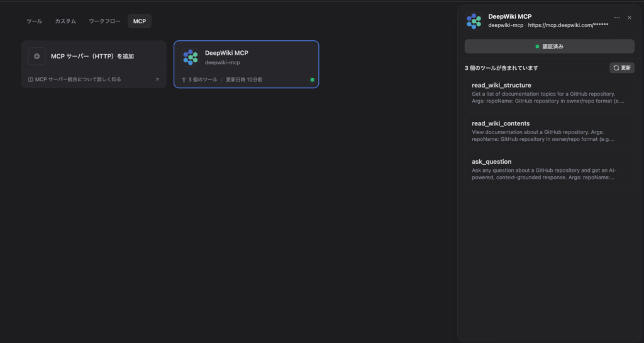
Task: Select the ワークフロー tab
Action: [x=105, y=21]
